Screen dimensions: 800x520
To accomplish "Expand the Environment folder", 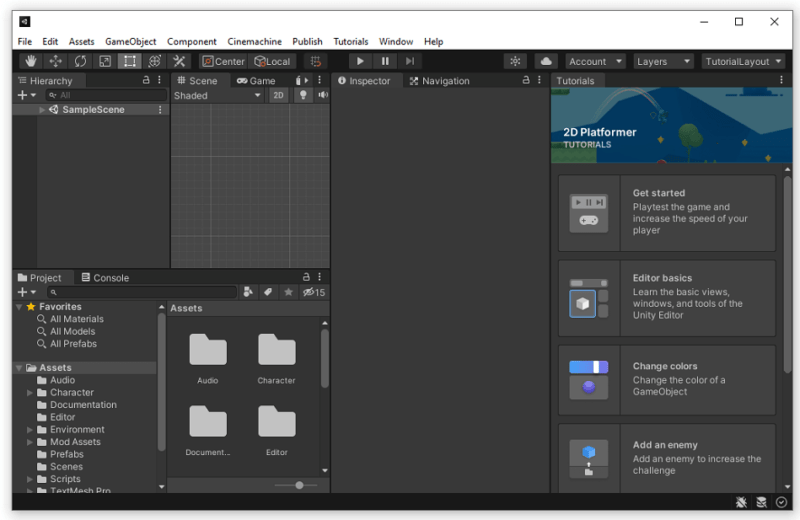I will (30, 430).
